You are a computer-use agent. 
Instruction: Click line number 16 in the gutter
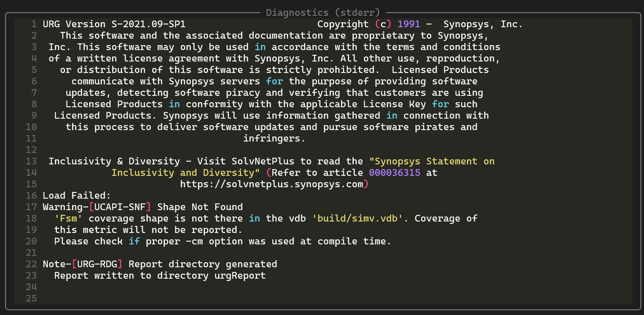tap(31, 196)
